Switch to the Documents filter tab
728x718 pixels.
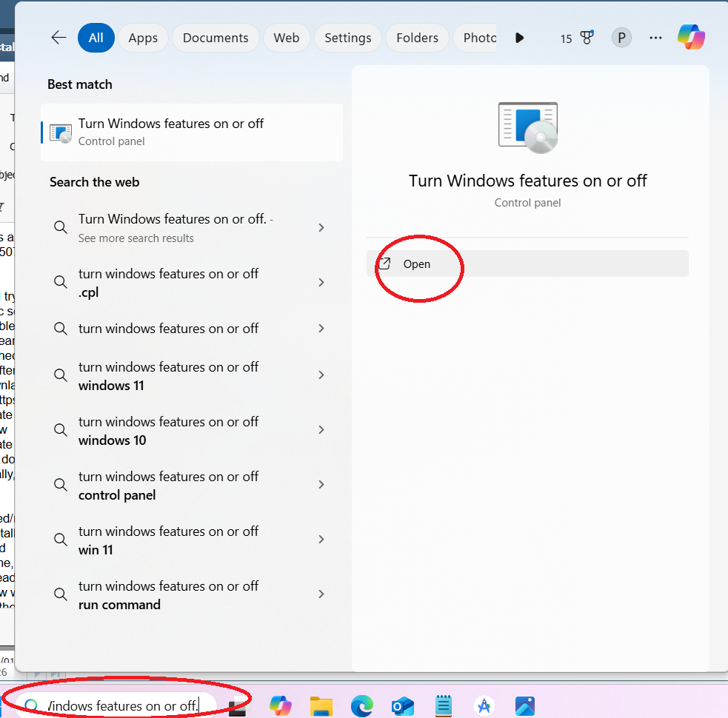pyautogui.click(x=216, y=38)
